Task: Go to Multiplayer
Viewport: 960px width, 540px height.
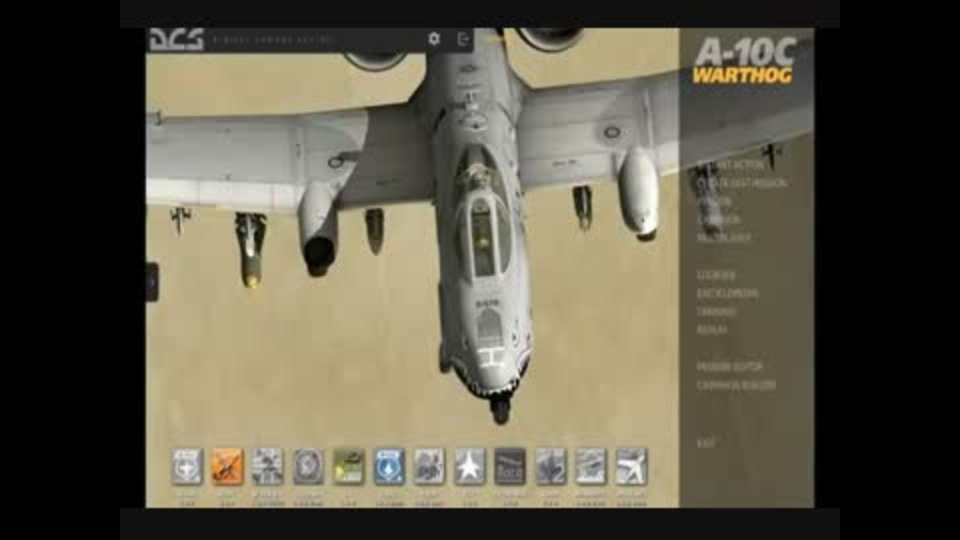Action: click(x=724, y=238)
